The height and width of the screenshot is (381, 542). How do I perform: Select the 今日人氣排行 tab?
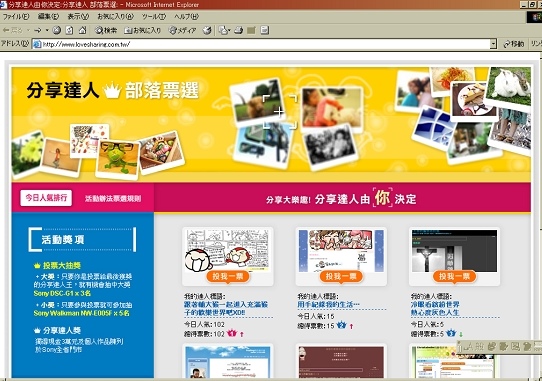point(46,198)
